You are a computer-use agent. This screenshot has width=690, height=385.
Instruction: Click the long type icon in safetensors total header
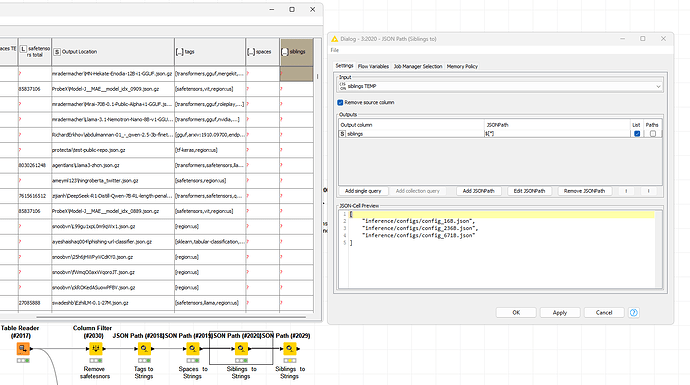[x=23, y=49]
